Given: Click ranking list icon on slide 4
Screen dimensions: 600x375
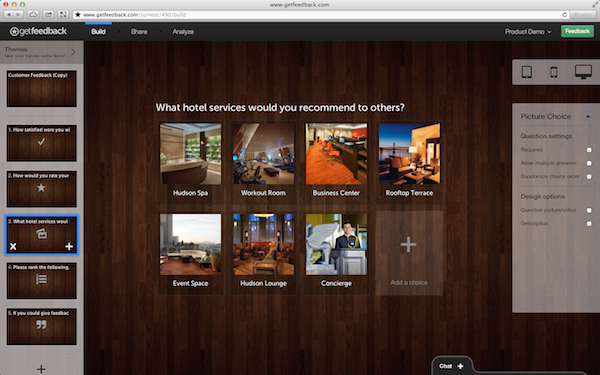Looking at the screenshot, I should click(x=41, y=279).
